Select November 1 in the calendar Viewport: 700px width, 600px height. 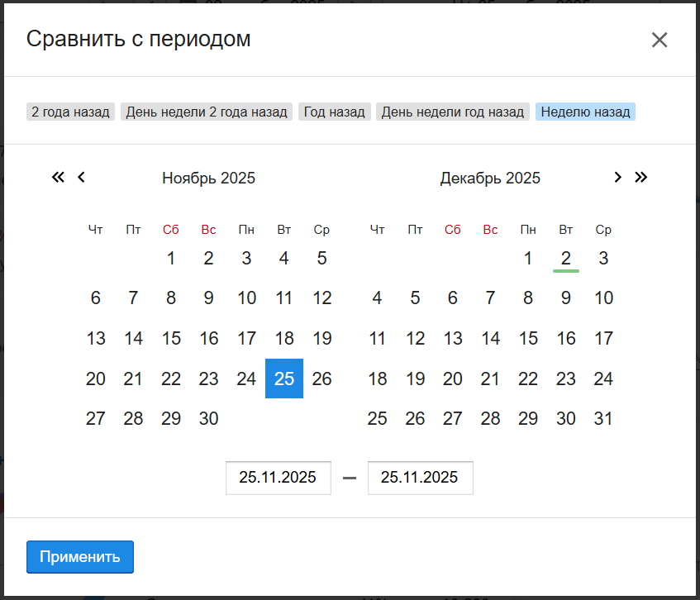tap(171, 259)
